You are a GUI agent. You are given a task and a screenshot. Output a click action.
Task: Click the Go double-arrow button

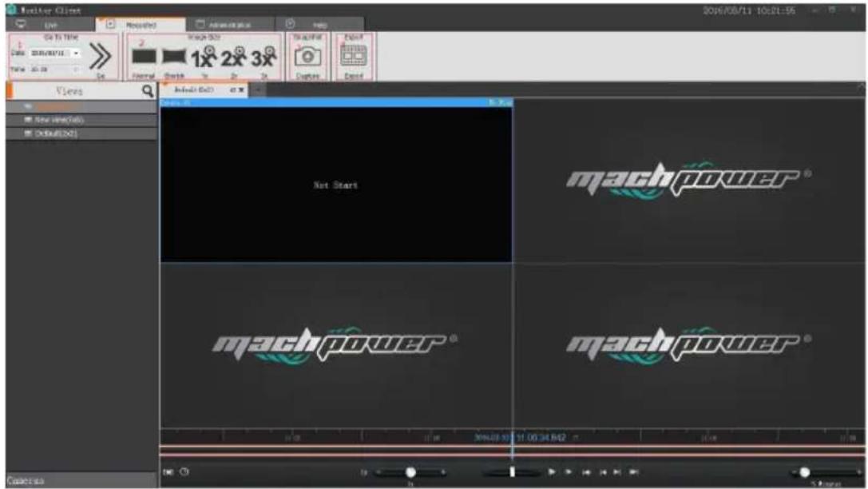100,56
